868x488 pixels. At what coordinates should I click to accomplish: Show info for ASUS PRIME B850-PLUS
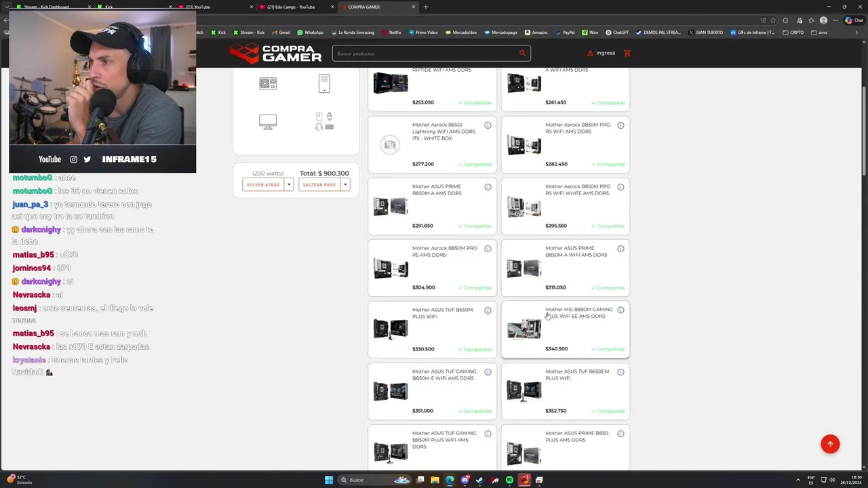coord(620,434)
